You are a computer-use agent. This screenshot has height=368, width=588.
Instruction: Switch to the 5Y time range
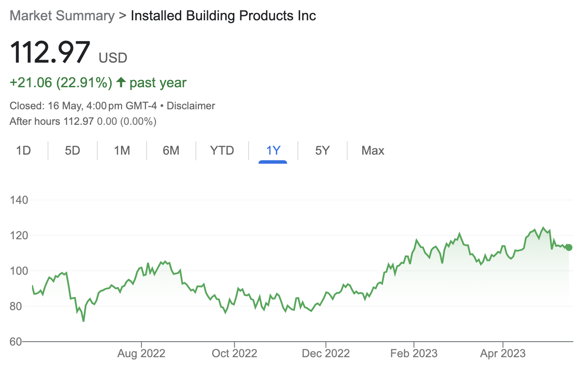coord(323,150)
